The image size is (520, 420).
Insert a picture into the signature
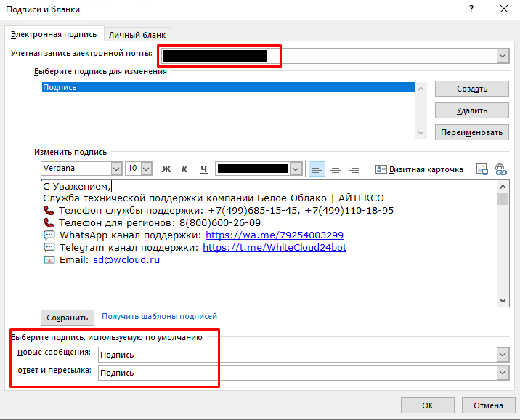(x=482, y=169)
